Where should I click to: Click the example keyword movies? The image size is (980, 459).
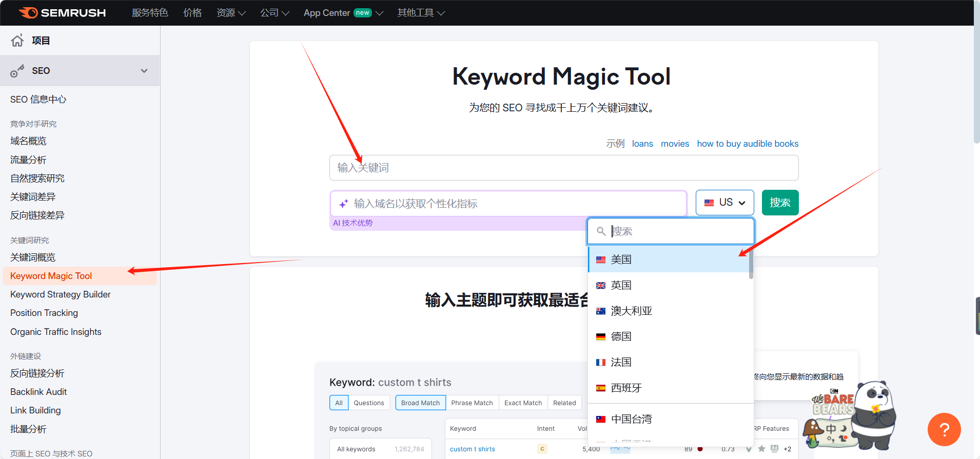(675, 144)
